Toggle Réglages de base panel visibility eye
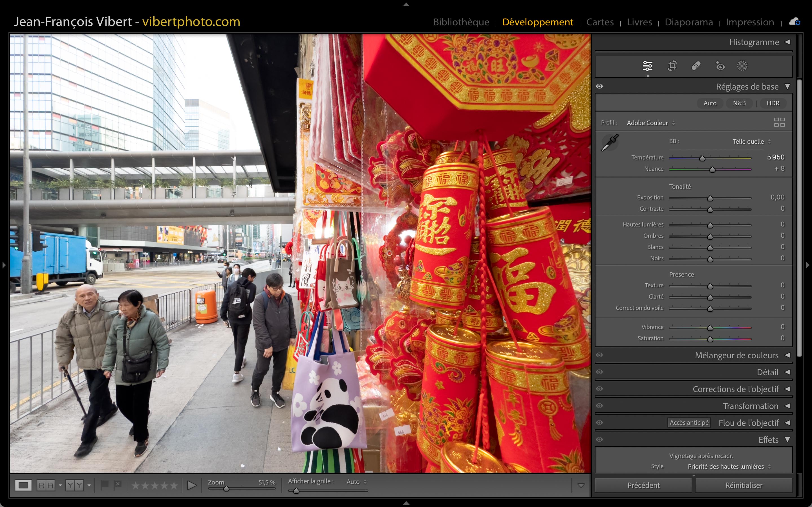Image resolution: width=812 pixels, height=507 pixels. click(600, 86)
